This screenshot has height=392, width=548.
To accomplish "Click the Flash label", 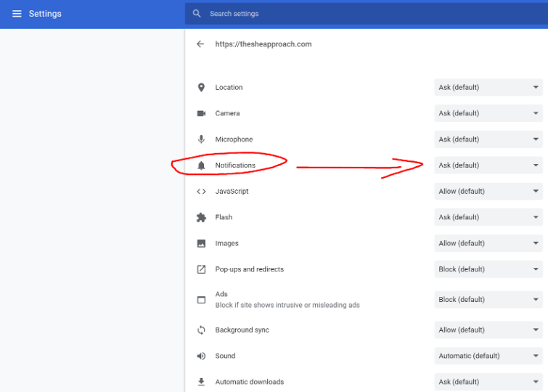I will tap(224, 217).
